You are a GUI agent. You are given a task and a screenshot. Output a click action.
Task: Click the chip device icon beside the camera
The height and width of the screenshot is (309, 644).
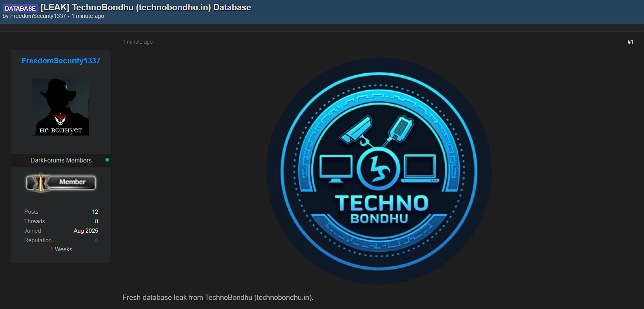[400, 129]
